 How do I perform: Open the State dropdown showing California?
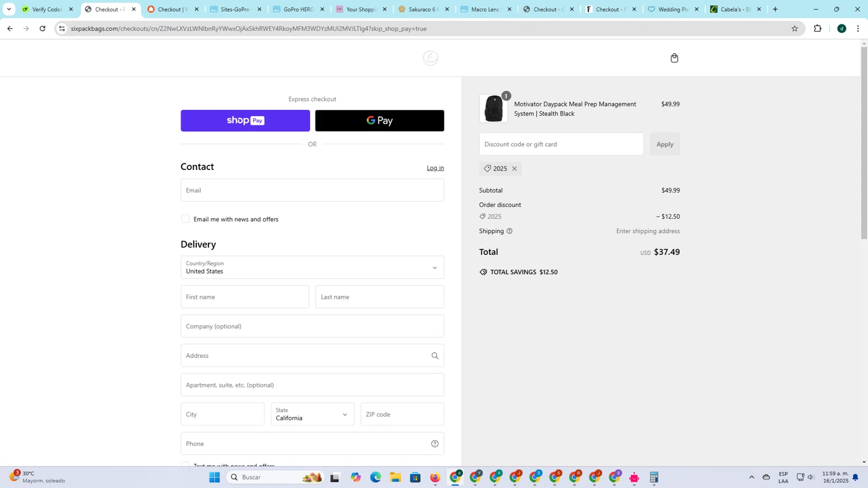coord(312,414)
